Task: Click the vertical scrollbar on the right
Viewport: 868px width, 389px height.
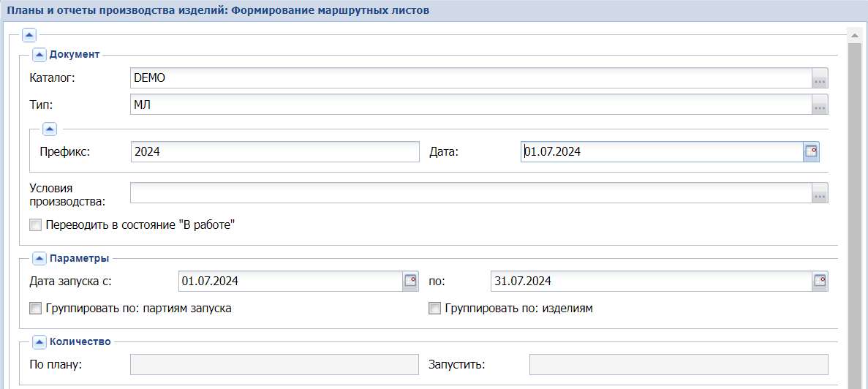Action: (853, 212)
